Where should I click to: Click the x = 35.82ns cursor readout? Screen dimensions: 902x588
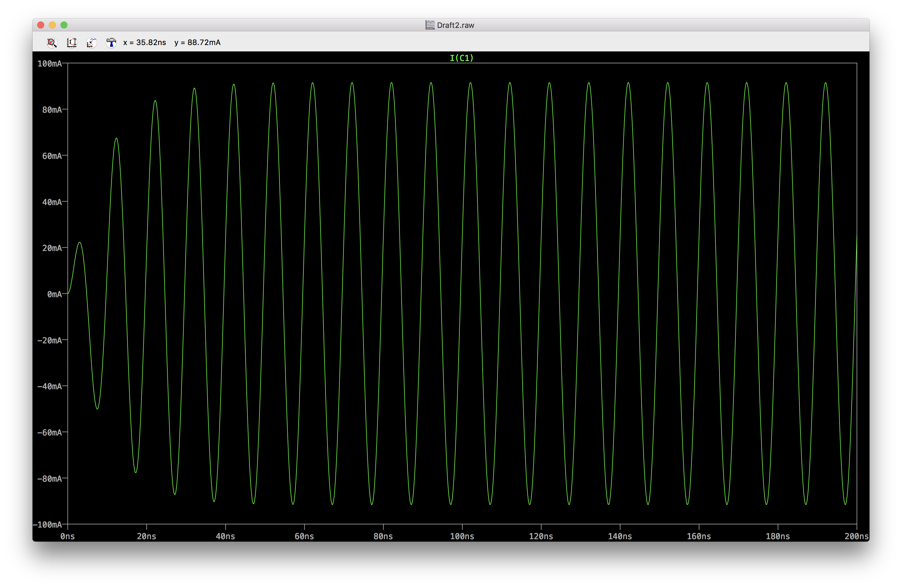(x=144, y=42)
